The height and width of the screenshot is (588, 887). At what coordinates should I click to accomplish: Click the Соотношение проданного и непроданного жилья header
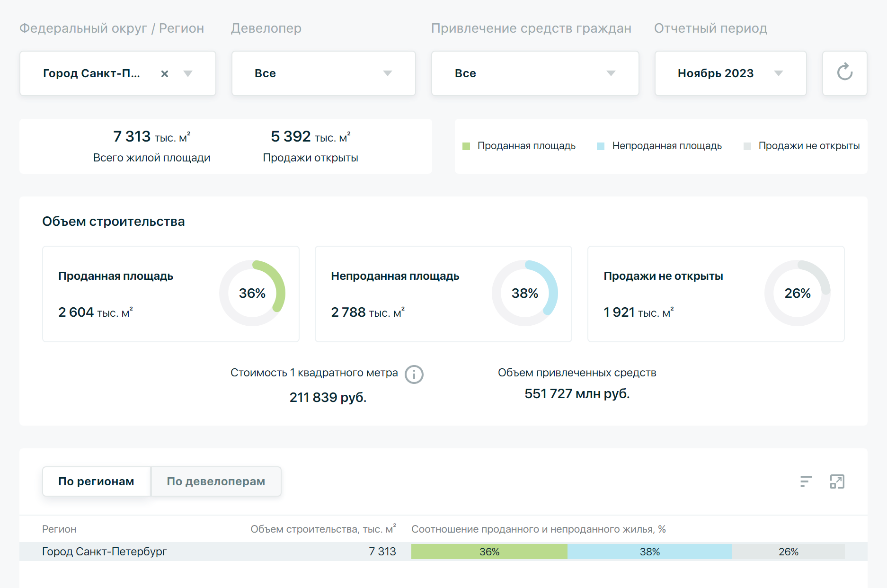click(539, 529)
